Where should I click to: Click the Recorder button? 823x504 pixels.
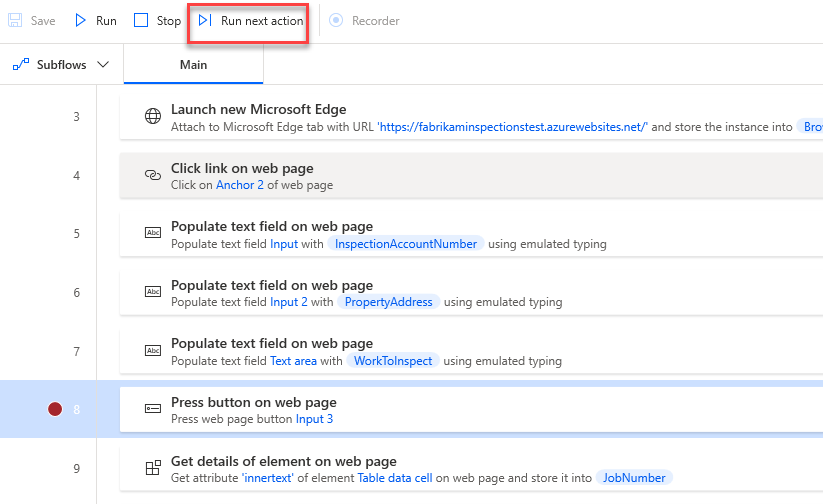(365, 21)
